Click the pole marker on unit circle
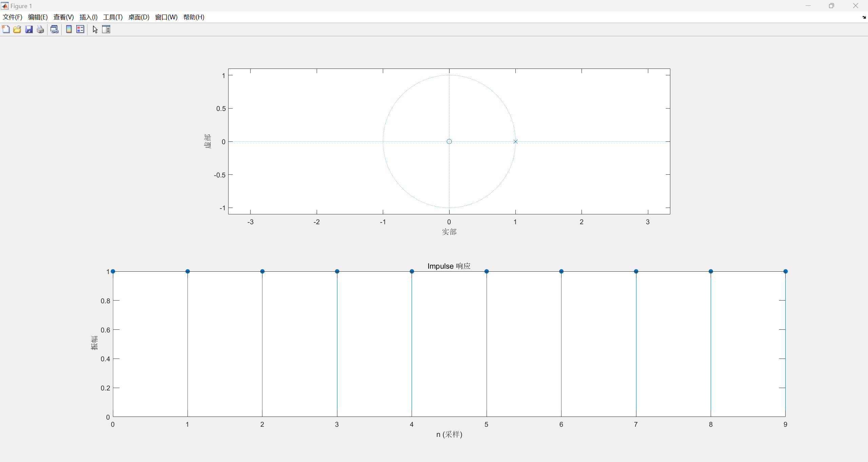 (515, 141)
